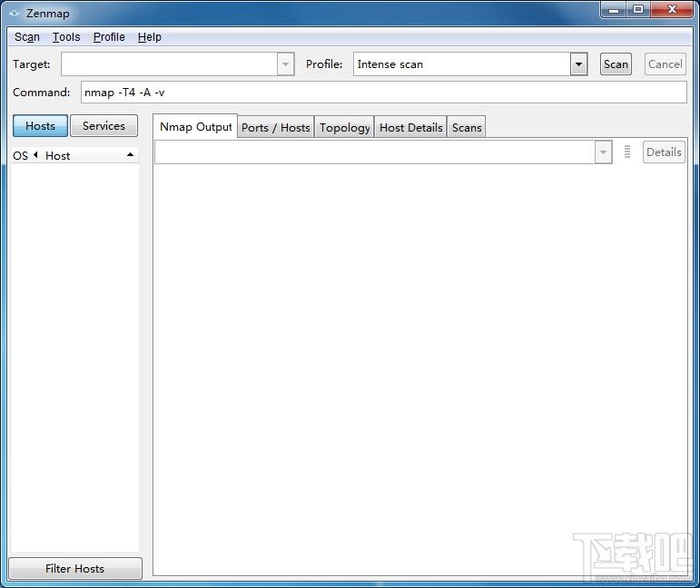Start the scan with the Scan button
Screen dimensions: 700x588
[x=616, y=64]
